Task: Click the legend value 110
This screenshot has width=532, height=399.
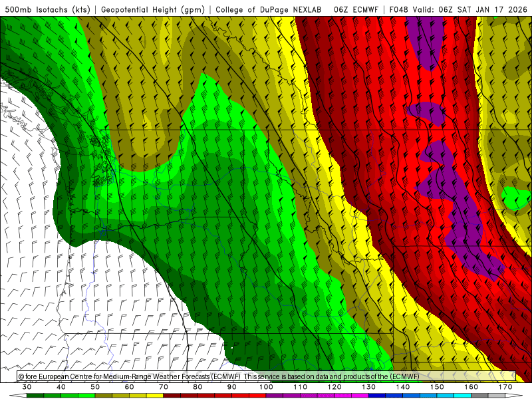Action: pyautogui.click(x=301, y=387)
